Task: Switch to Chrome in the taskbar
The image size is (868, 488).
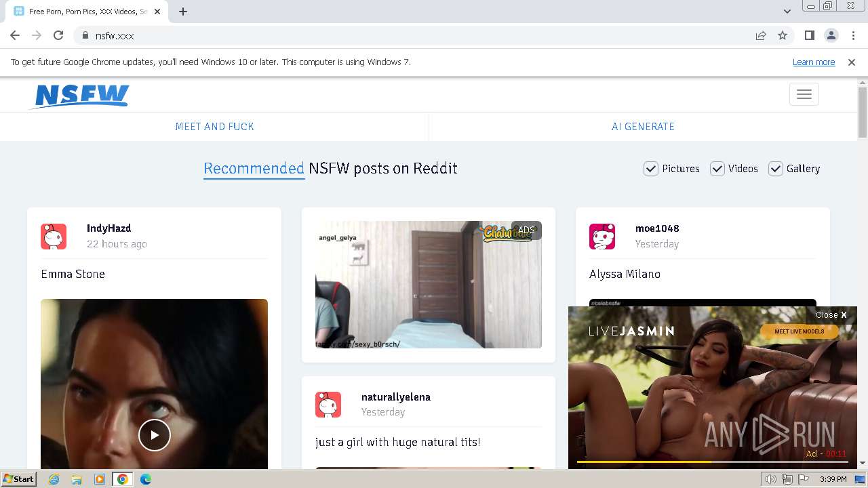Action: click(122, 479)
